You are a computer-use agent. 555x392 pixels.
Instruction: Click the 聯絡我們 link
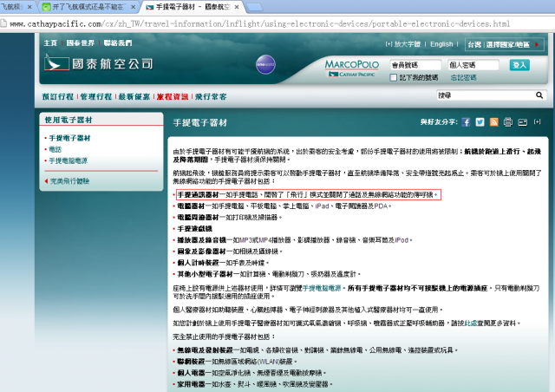coord(118,42)
